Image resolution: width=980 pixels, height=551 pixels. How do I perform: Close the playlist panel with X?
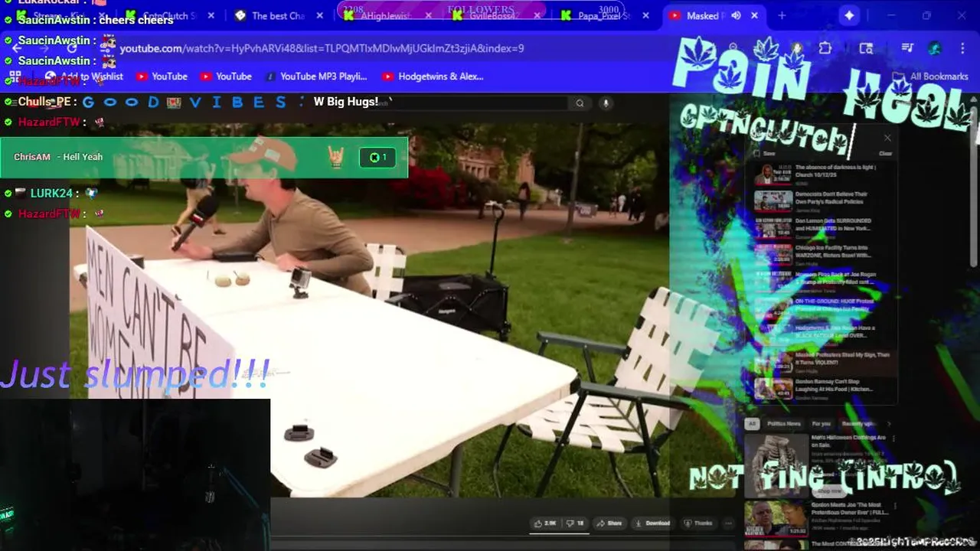(887, 138)
